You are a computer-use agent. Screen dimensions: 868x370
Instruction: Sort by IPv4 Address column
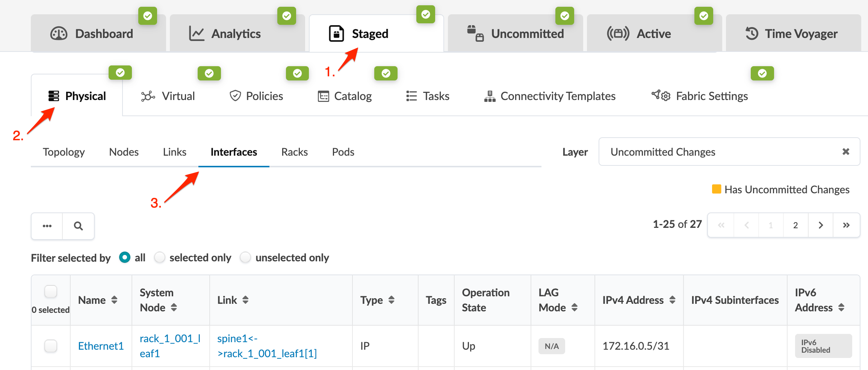(672, 300)
